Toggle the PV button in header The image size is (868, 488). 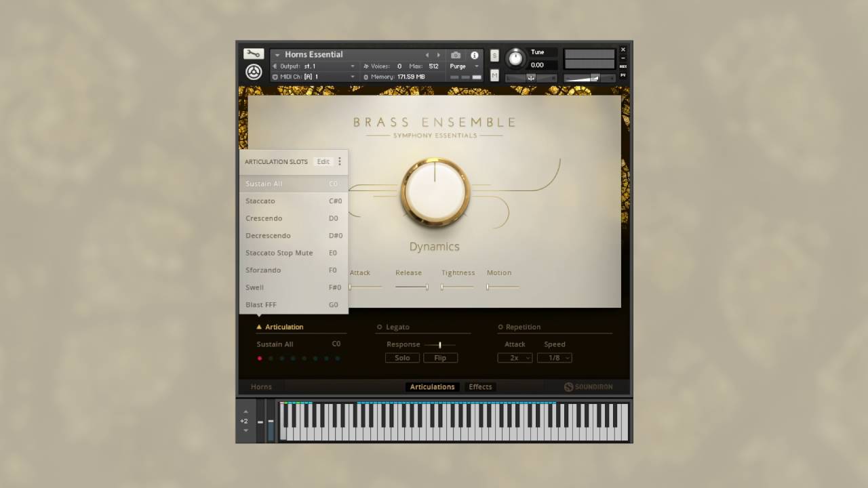point(623,75)
